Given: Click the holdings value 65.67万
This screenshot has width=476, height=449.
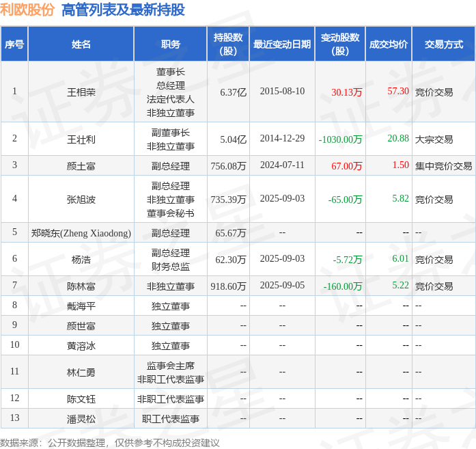Looking at the screenshot, I should [x=231, y=233].
